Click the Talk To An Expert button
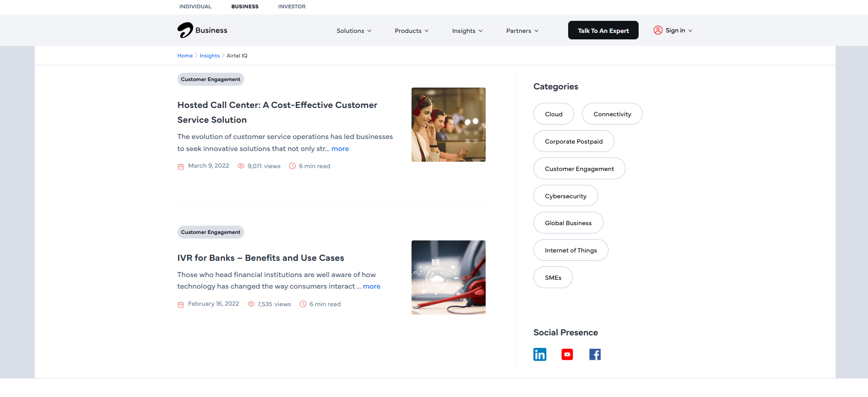Image resolution: width=868 pixels, height=397 pixels. tap(603, 30)
